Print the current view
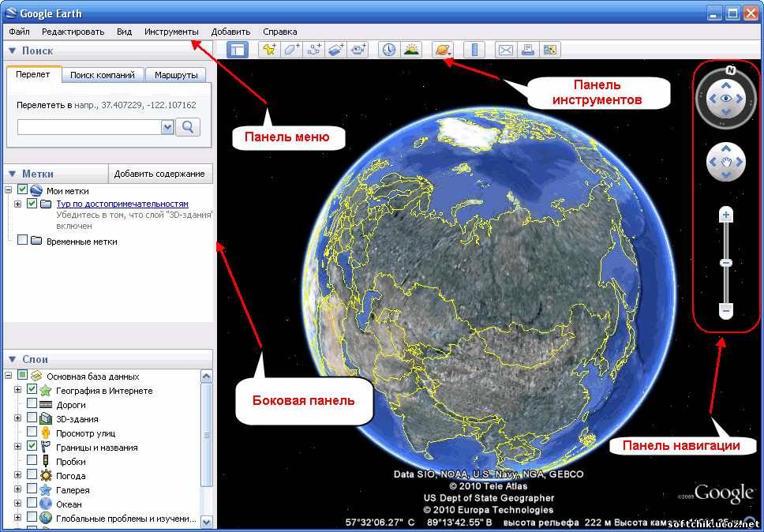 [528, 50]
